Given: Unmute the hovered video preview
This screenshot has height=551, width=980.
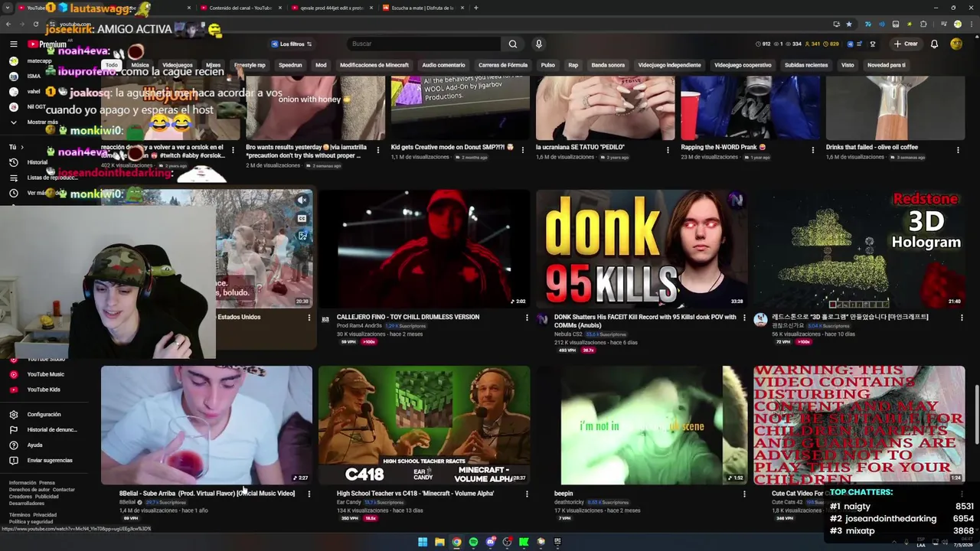Looking at the screenshot, I should click(302, 201).
